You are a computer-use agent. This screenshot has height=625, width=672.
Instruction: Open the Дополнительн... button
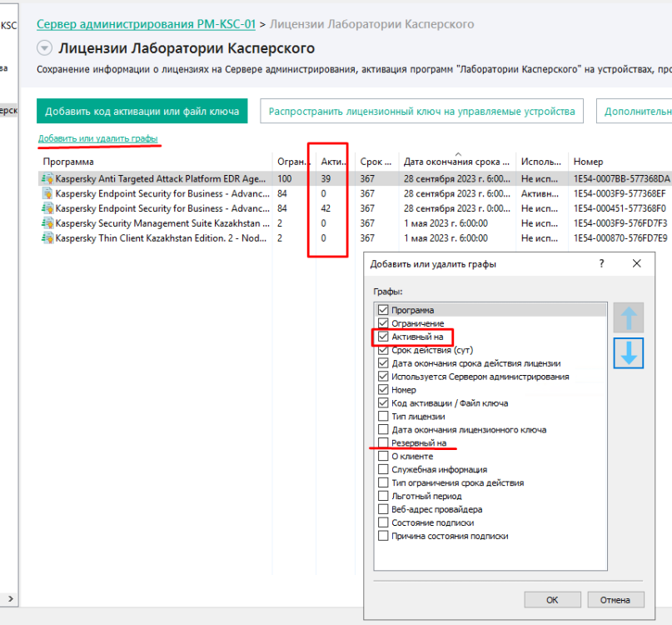(635, 111)
